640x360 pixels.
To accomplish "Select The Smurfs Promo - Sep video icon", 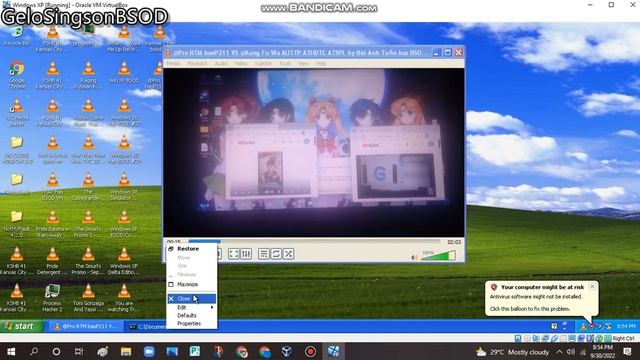I will [88, 261].
